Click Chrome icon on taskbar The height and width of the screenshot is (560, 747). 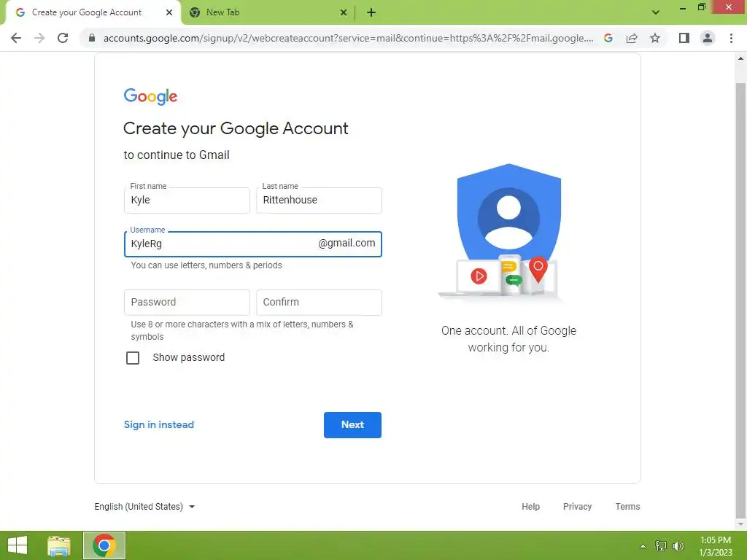[x=104, y=545]
